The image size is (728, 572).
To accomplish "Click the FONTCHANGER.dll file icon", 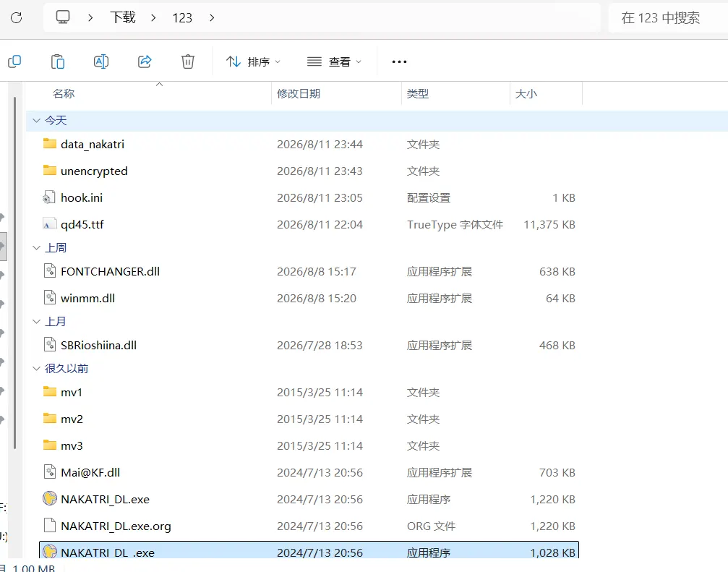I will point(50,270).
